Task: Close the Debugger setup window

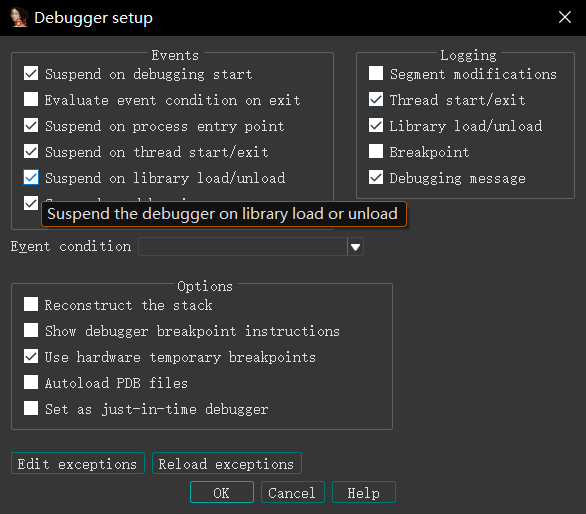Action: (x=565, y=17)
